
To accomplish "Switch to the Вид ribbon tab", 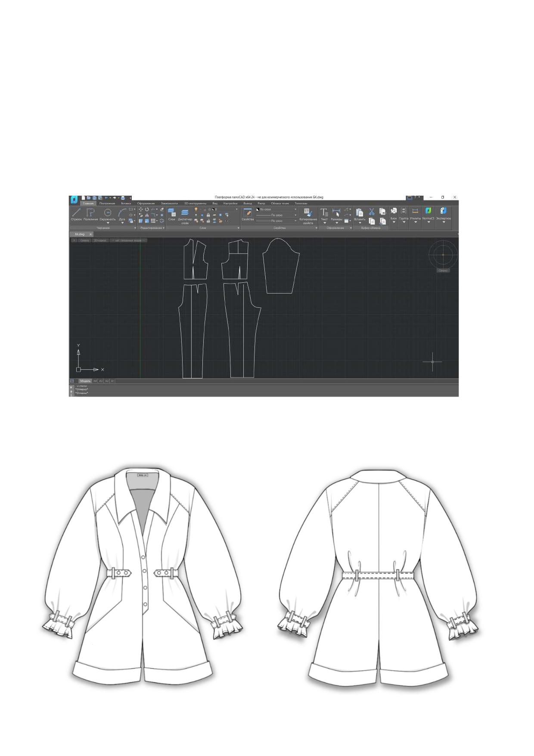I will click(215, 203).
